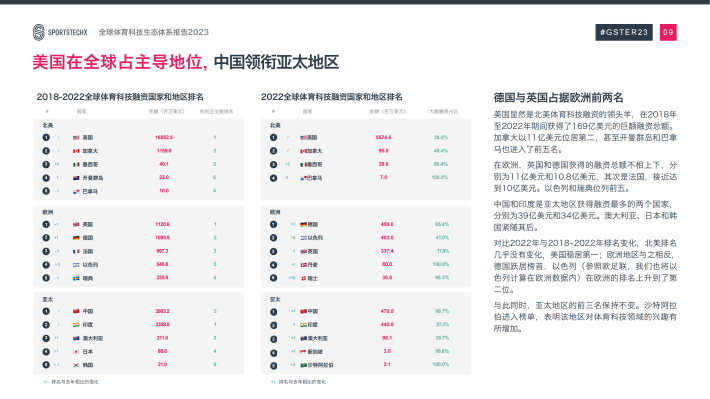Select Canada's flag in the 2018-2022 ranking table
710x399 pixels.
(76, 151)
